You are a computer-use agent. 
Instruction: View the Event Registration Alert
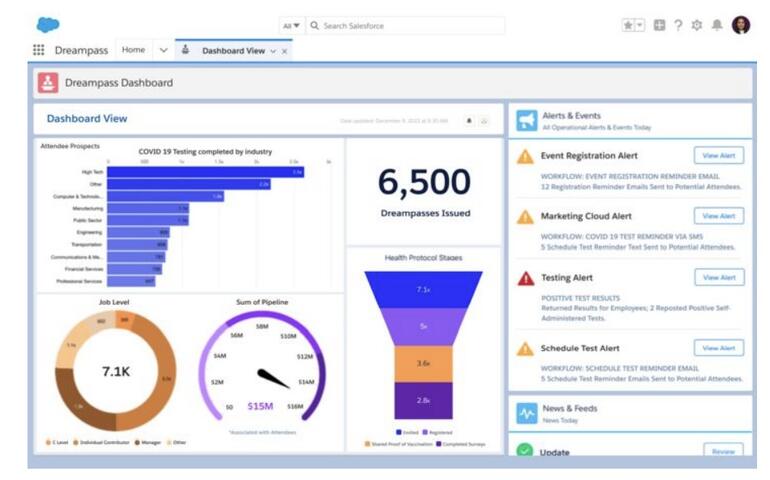click(x=718, y=155)
